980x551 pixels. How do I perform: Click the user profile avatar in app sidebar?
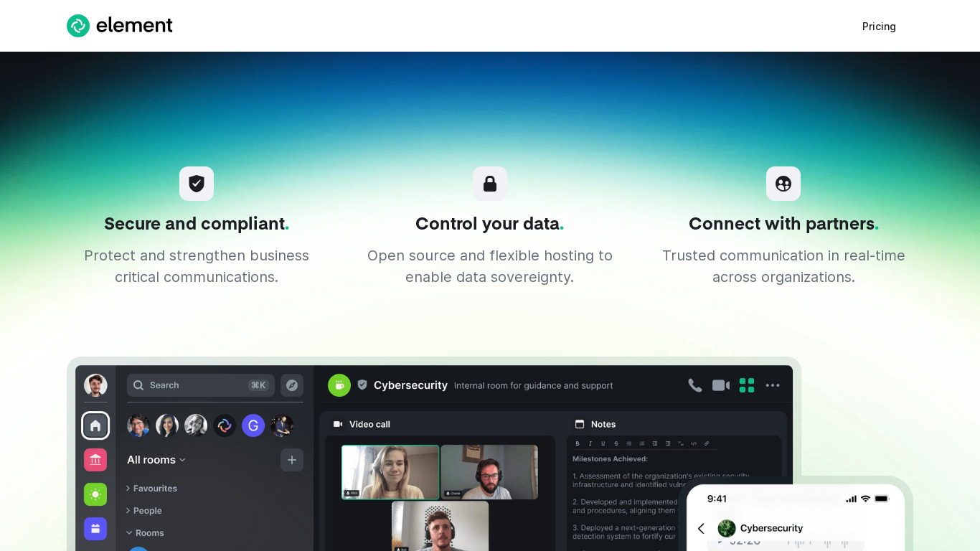click(95, 385)
